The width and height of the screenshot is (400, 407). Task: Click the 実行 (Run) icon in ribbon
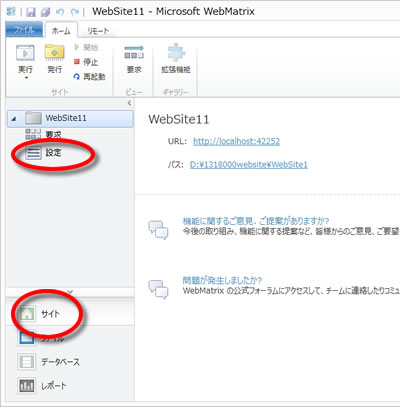[x=25, y=53]
